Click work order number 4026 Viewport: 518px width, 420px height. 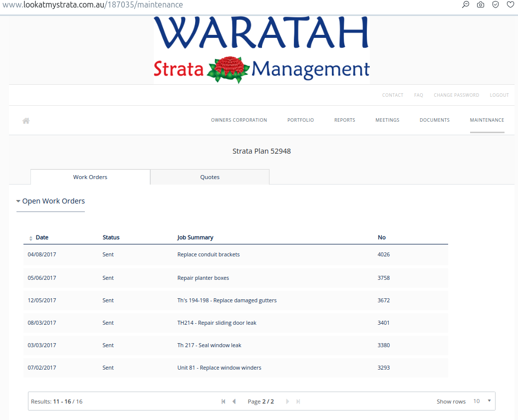(x=384, y=254)
